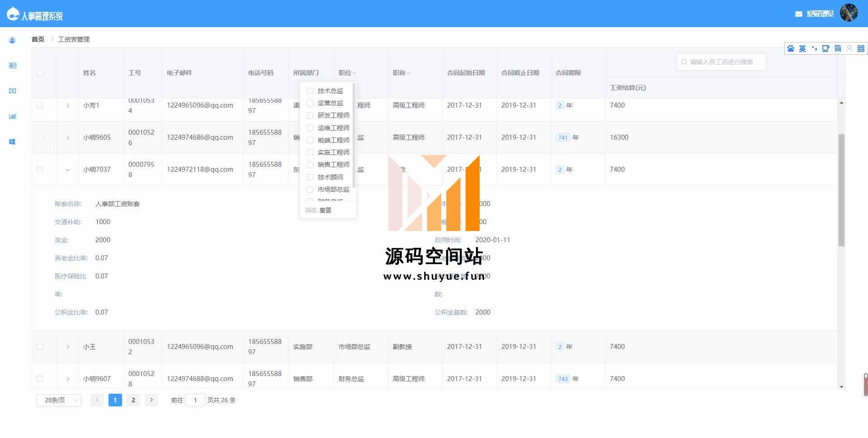The height and width of the screenshot is (438, 868).
Task: Expand the row details for 小芳1
Action: pyautogui.click(x=68, y=105)
